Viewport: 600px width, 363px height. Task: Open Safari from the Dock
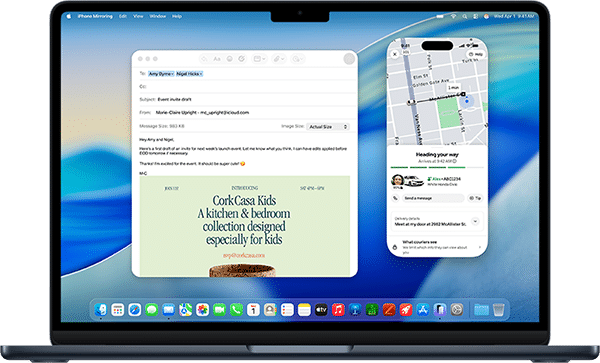coord(135,309)
